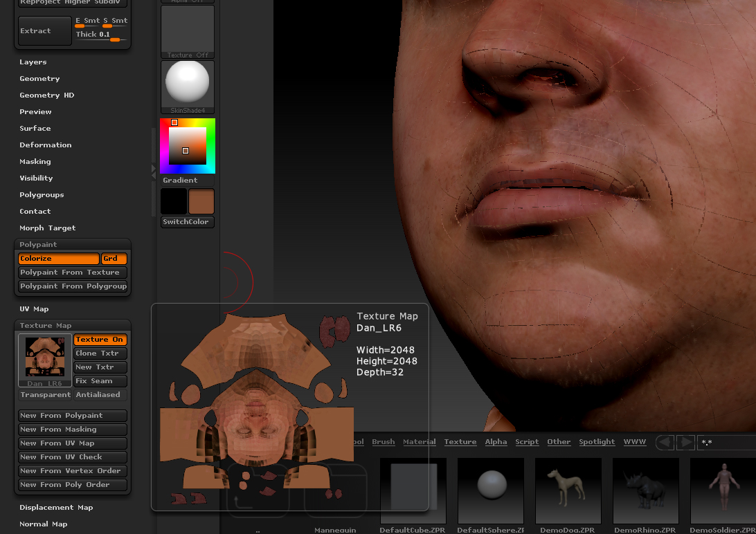This screenshot has height=534, width=756.
Task: Select the black secondary color swatch
Action: [174, 201]
